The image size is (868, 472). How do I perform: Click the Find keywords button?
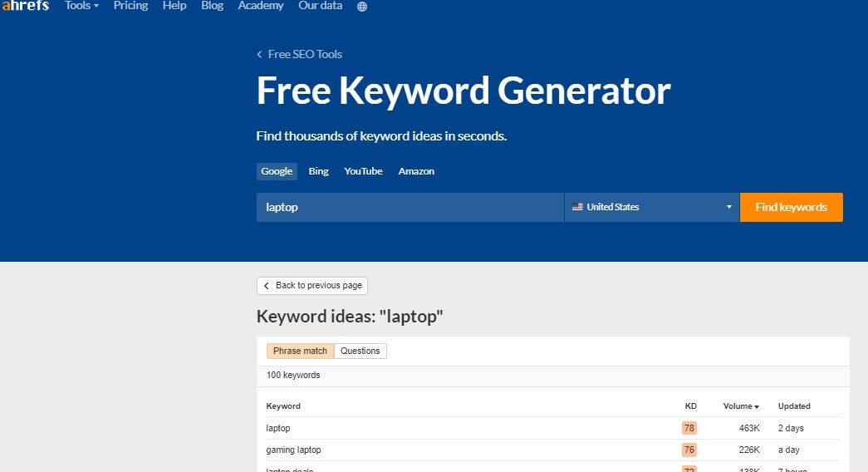tap(791, 207)
